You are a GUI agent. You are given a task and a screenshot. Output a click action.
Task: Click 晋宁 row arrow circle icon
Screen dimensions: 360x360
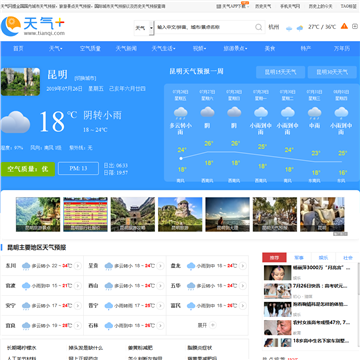point(160,306)
